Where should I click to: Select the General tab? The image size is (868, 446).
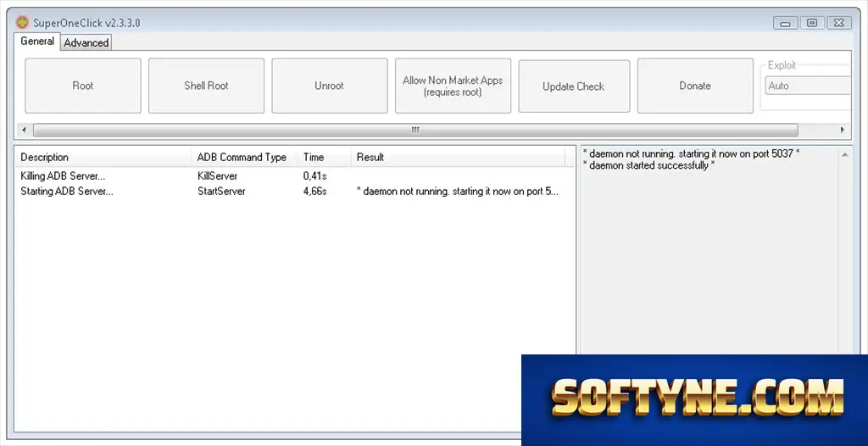(x=37, y=41)
